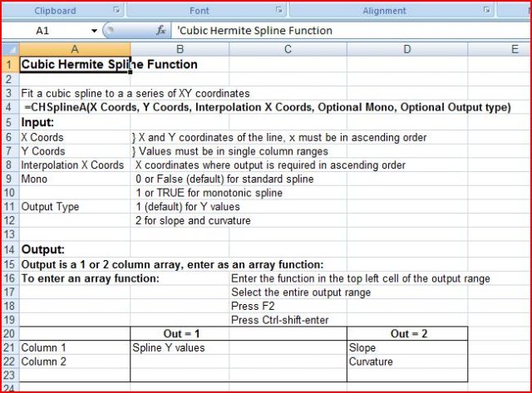Select row 14 header
532x393 pixels.
pyautogui.click(x=9, y=249)
